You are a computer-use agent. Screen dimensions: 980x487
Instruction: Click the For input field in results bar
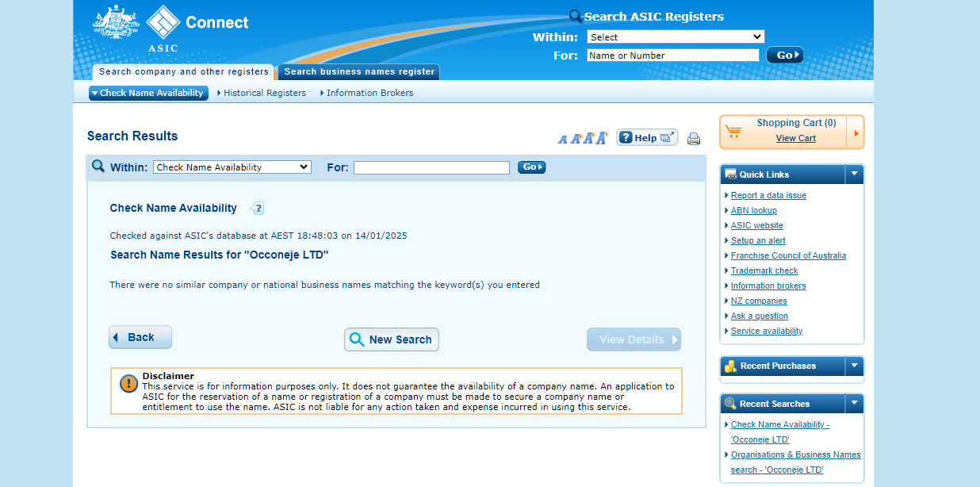coord(431,167)
